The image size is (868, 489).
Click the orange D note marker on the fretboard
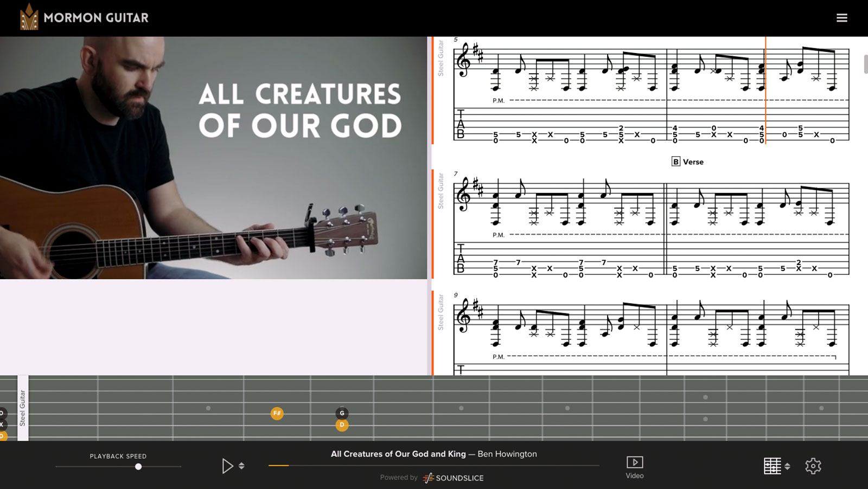click(342, 424)
